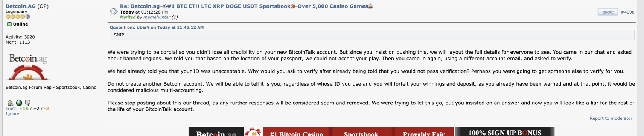The width and height of the screenshot is (644, 136).
Task: Click the Merited link
Action: (x=128, y=17)
